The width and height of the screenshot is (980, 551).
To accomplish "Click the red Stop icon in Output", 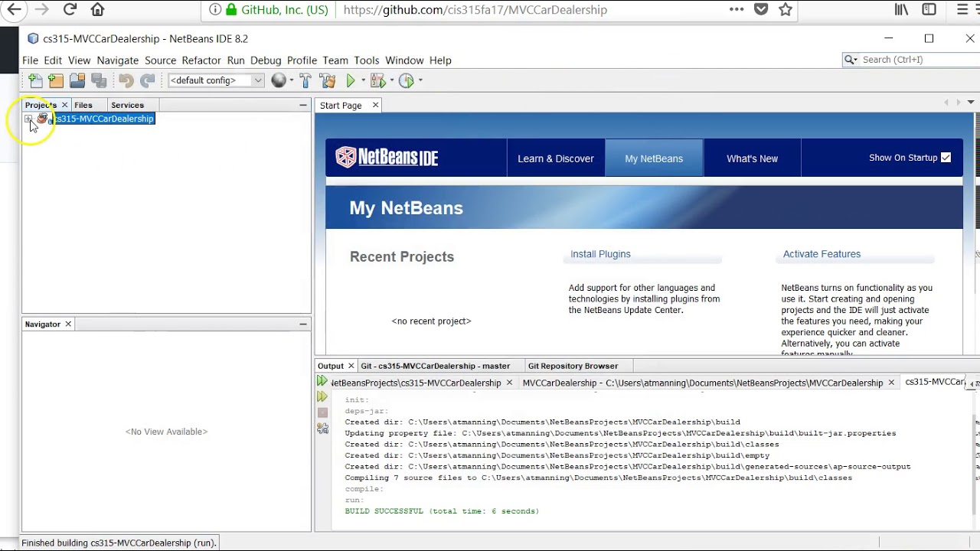I will pyautogui.click(x=322, y=412).
